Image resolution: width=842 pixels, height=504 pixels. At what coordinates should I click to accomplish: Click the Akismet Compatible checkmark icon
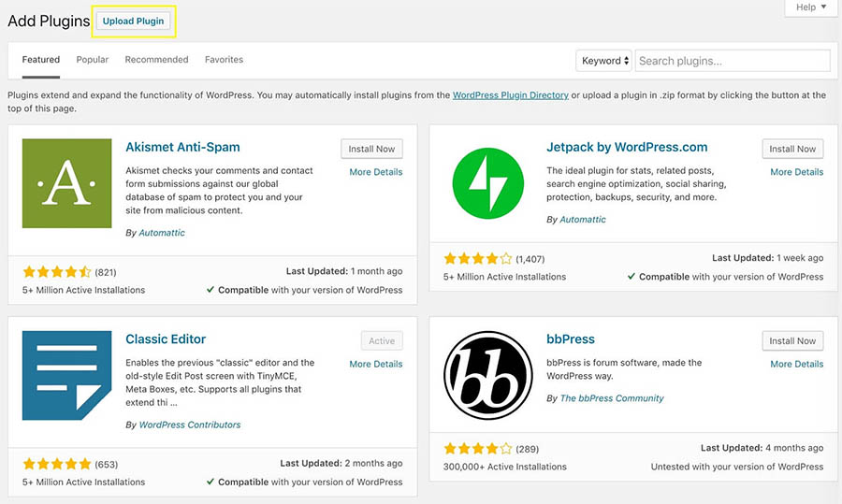[210, 289]
